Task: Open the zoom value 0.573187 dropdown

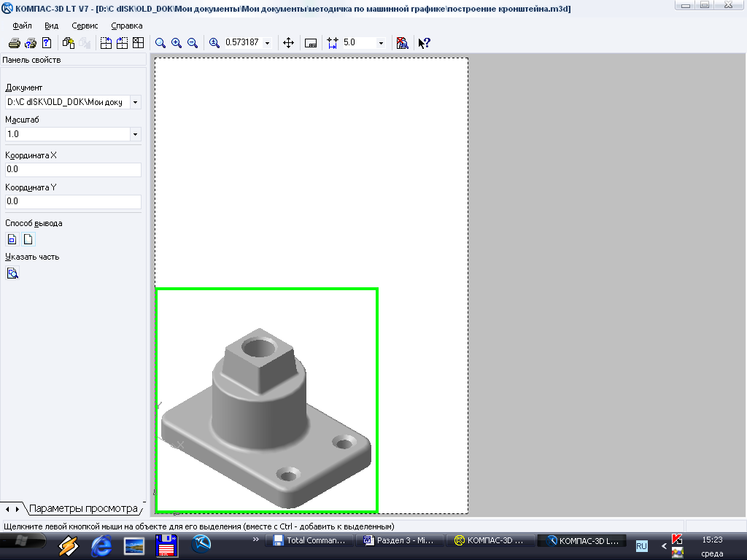Action: 267,43
